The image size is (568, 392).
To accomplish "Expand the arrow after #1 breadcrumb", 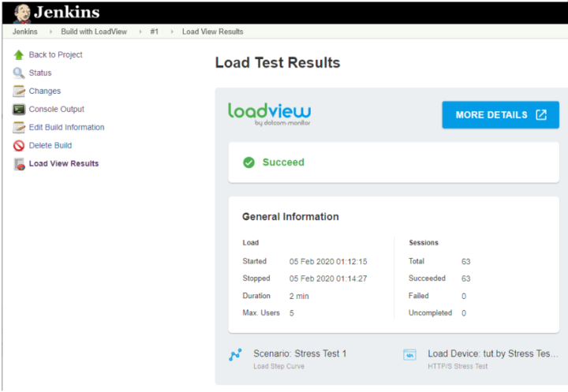I will (x=172, y=32).
